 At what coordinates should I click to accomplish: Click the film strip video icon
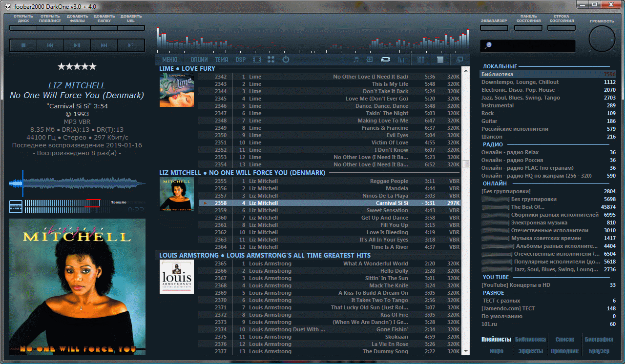point(257,60)
